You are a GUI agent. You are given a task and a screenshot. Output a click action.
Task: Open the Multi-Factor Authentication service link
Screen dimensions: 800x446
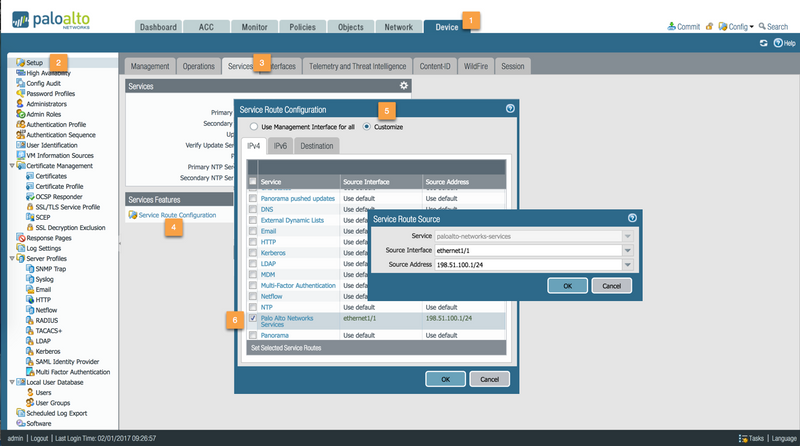298,285
